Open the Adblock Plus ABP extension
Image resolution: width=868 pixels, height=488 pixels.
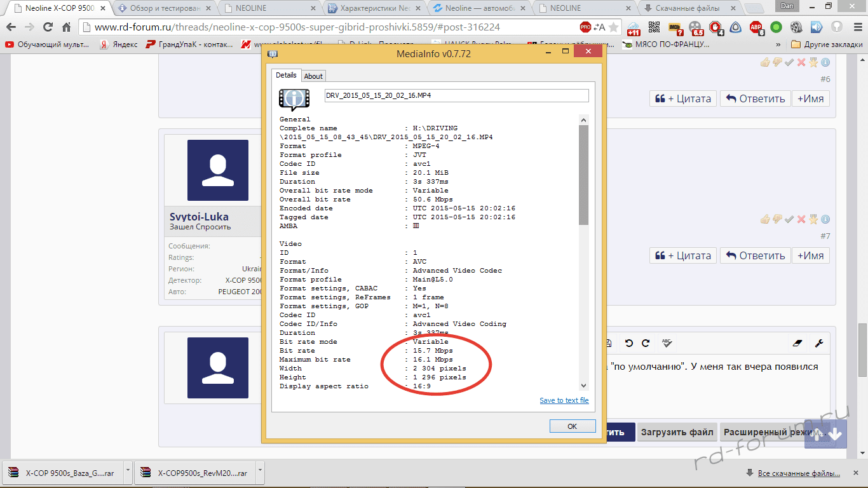click(756, 28)
